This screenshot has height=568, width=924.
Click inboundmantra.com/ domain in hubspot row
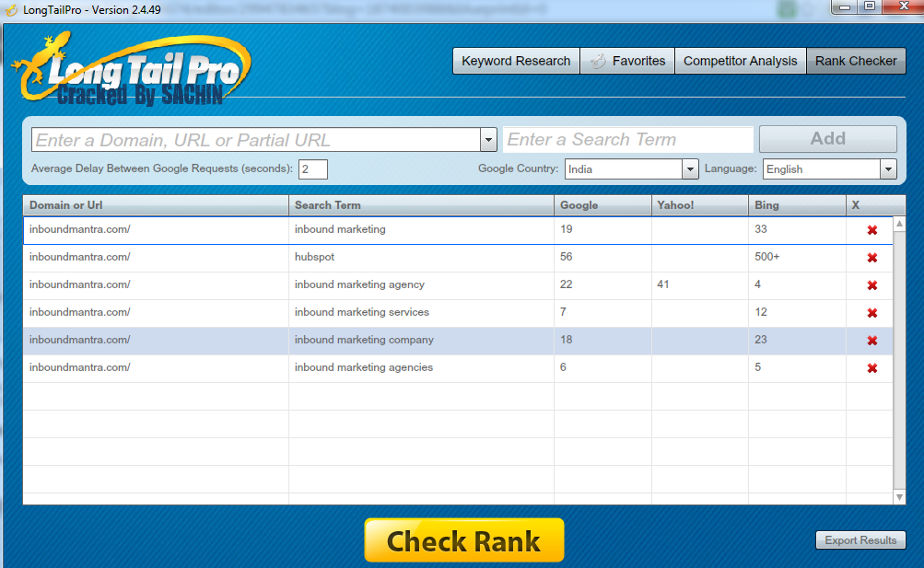click(79, 257)
